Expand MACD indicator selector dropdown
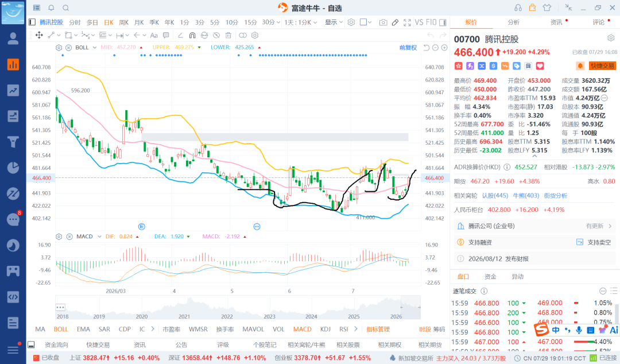Image resolution: width=620 pixels, height=364 pixels. tap(100, 237)
